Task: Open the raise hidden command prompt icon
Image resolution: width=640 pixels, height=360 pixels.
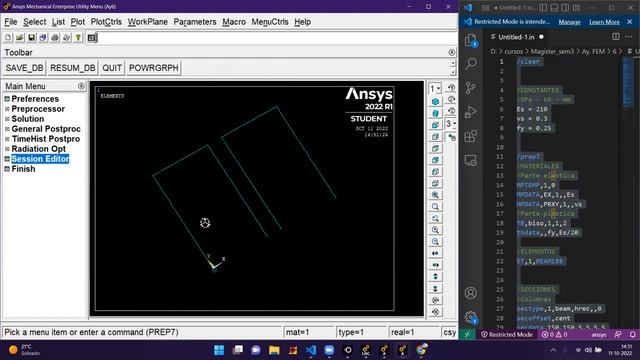Action: (92, 38)
